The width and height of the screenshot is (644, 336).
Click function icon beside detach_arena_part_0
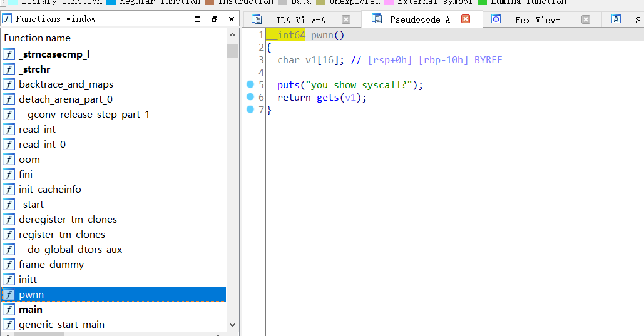click(9, 99)
